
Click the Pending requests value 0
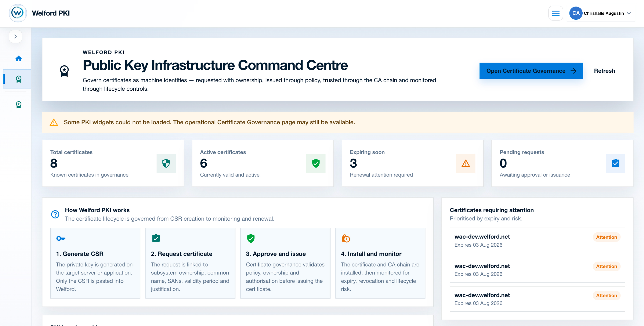click(503, 163)
